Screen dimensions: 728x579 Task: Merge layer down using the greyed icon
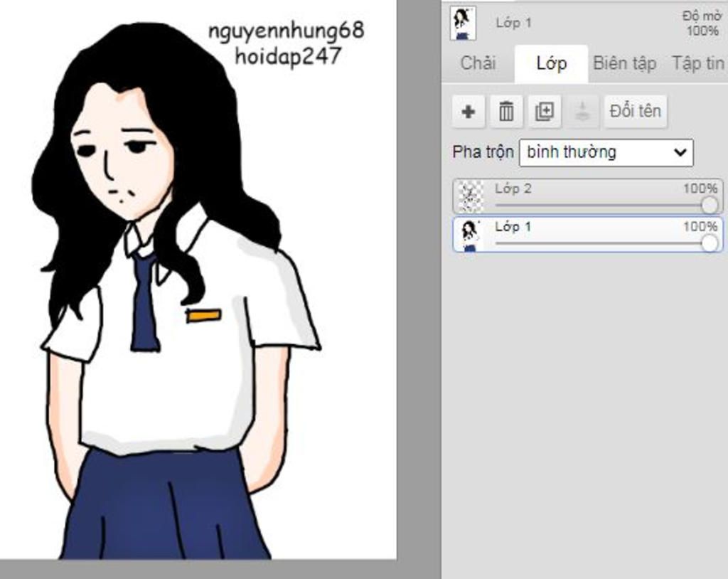point(582,112)
